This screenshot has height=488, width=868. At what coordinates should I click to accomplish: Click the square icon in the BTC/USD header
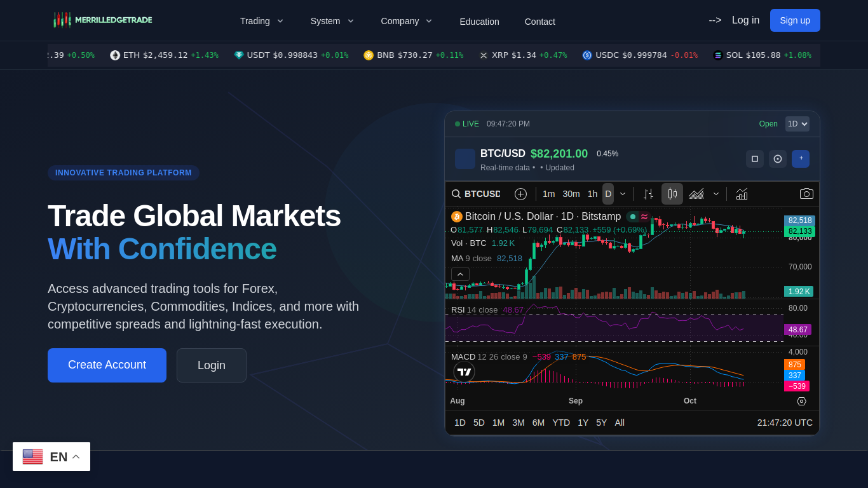tap(755, 159)
